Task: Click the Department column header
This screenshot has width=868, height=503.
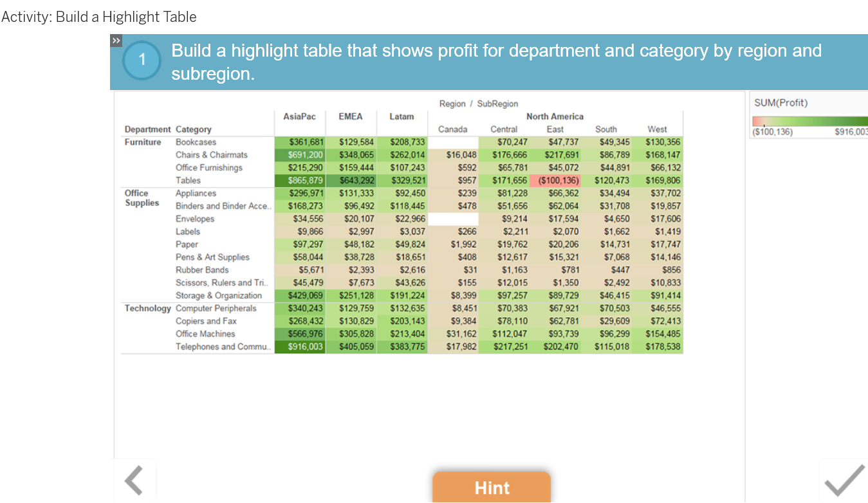Action: tap(147, 129)
